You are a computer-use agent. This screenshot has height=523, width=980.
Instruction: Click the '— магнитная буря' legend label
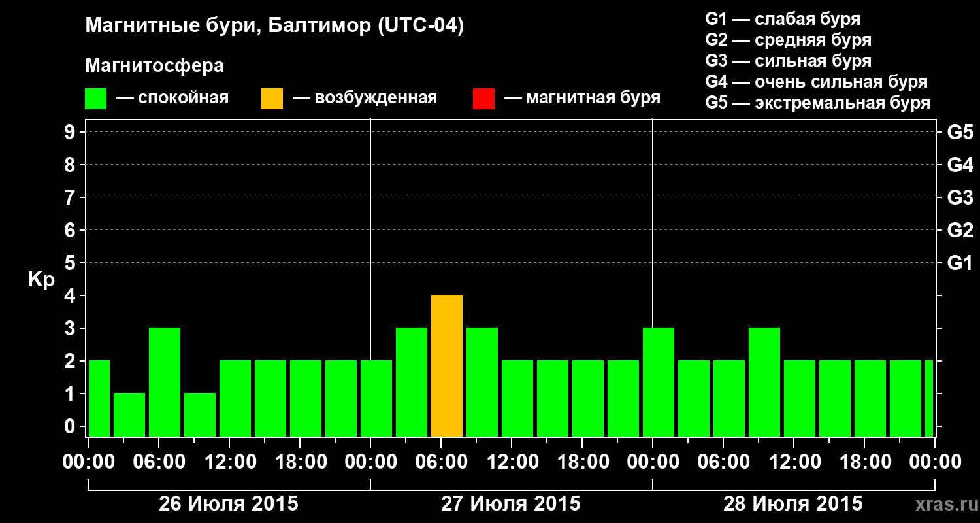583,99
